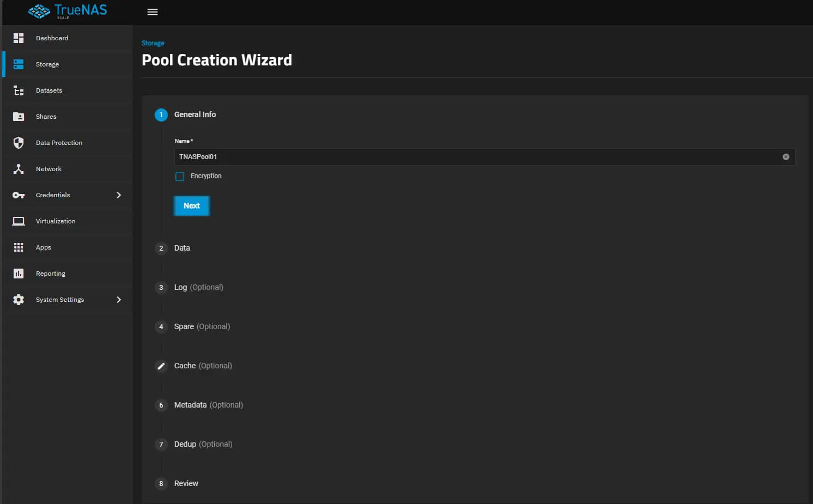
Task: Open Data Protection in the sidebar
Action: point(68,143)
